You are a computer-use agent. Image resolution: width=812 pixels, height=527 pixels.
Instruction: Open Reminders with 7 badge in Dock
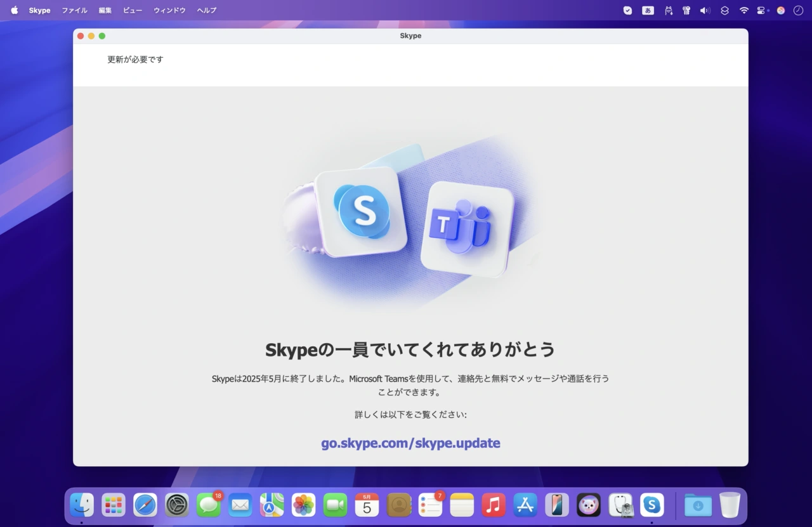coord(430,505)
